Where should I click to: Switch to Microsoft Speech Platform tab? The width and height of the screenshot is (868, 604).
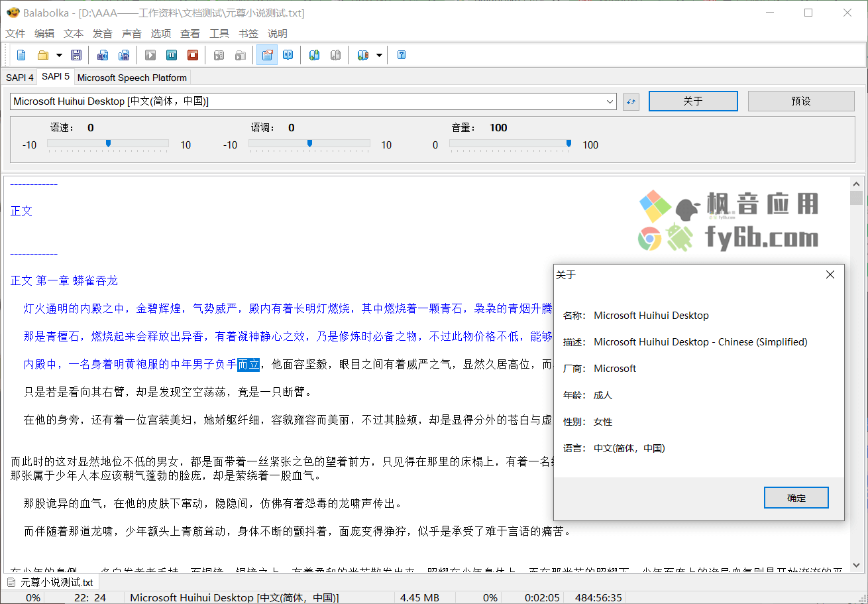[x=133, y=78]
